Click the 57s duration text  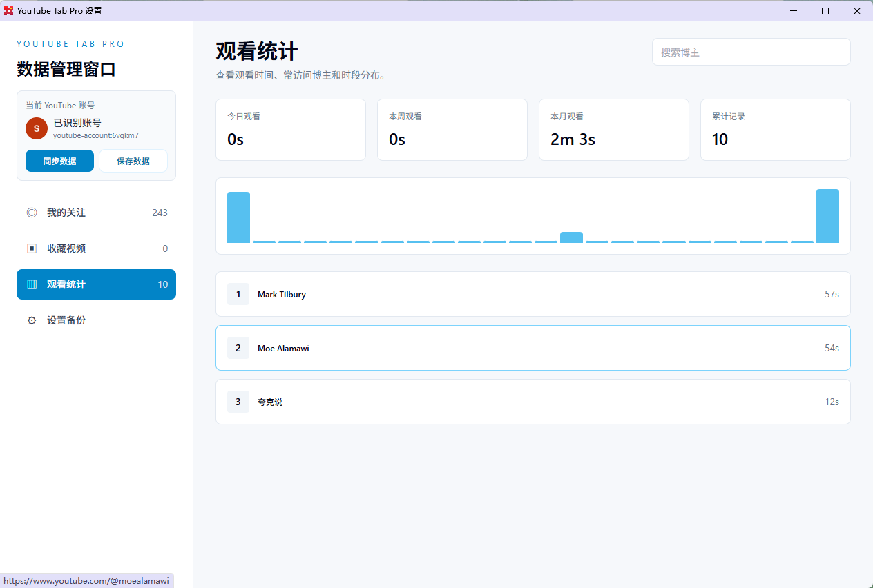832,294
